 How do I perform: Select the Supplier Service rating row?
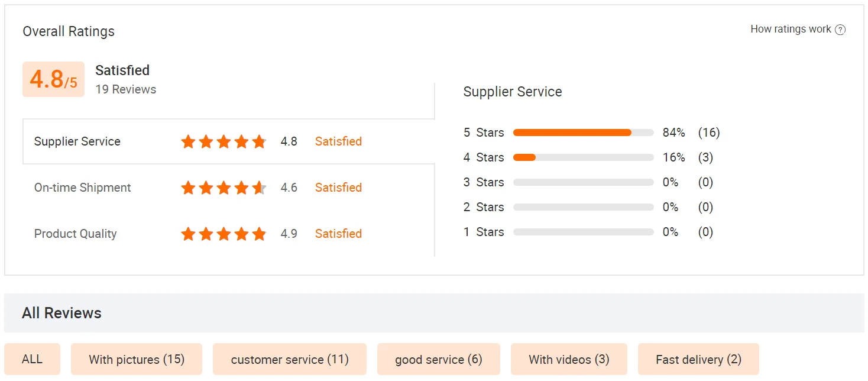pyautogui.click(x=77, y=142)
